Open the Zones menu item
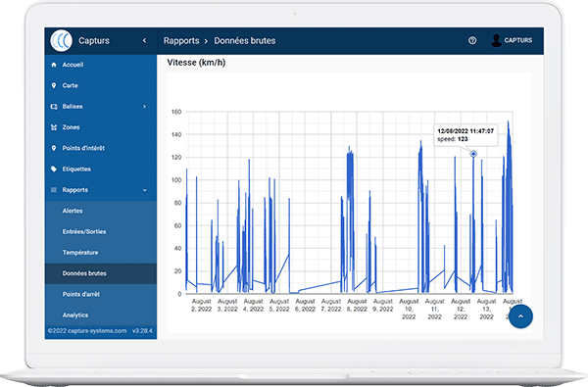Screen dimensions: 588x387 point(101,127)
